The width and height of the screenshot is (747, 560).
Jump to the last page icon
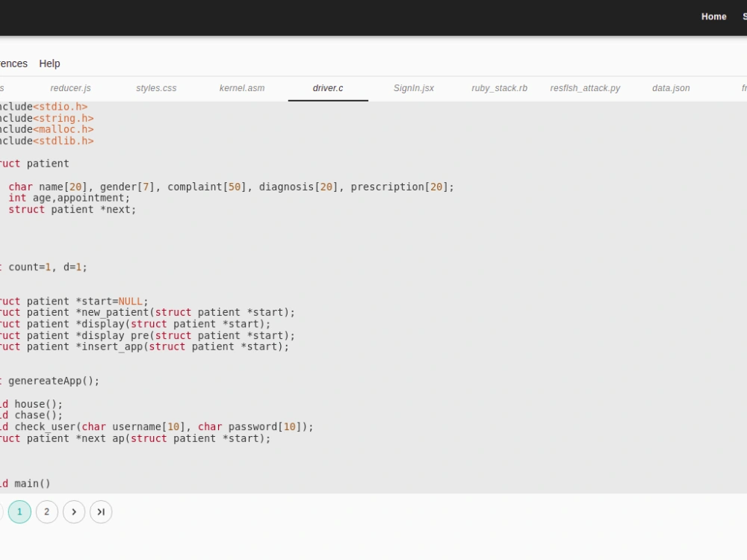(x=101, y=512)
